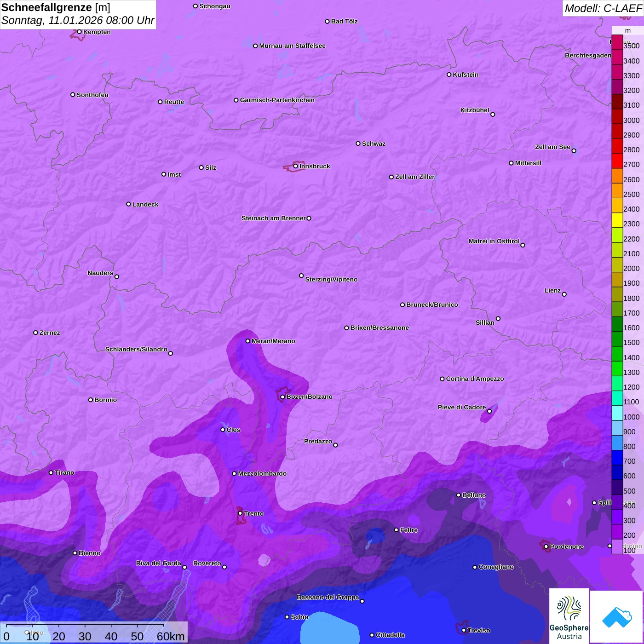Viewport: 644px width, 644px height.
Task: Select the cyan legend swatch near 1000
Action: coord(617,413)
